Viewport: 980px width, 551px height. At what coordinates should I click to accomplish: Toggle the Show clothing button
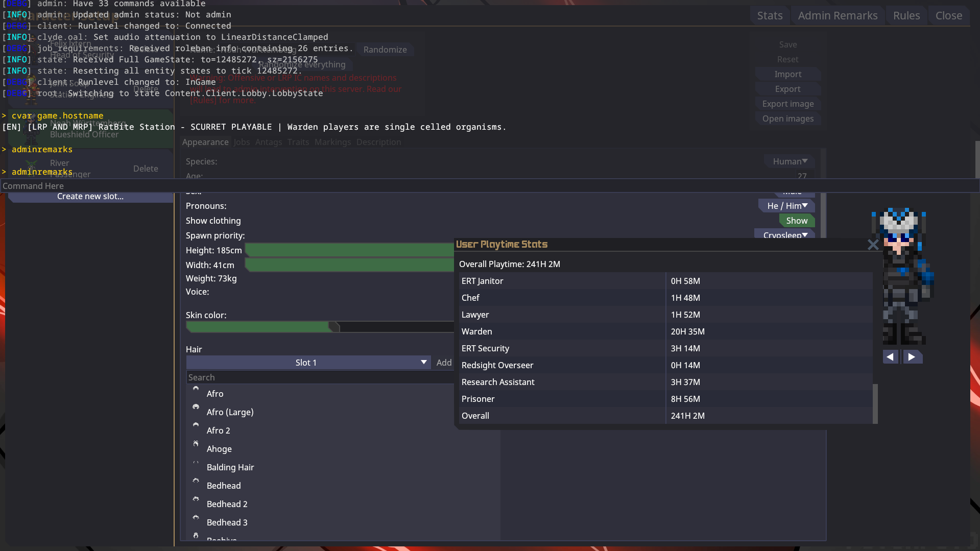[796, 221]
